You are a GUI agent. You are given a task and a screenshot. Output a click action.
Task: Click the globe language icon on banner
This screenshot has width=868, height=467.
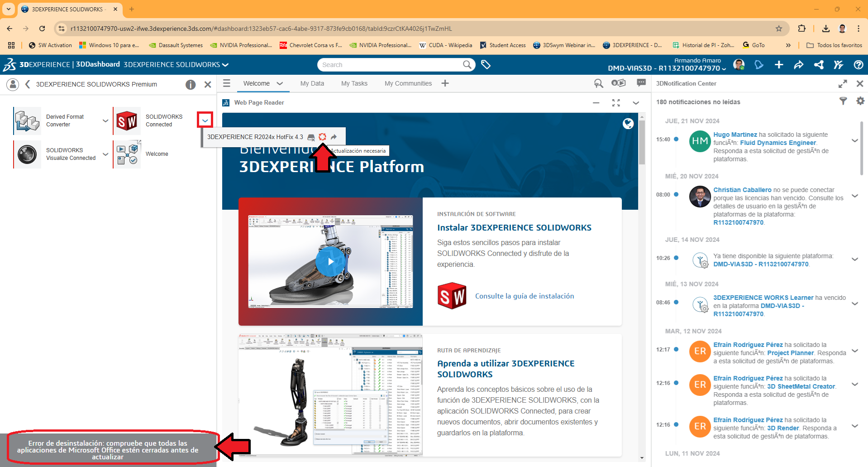pyautogui.click(x=628, y=124)
